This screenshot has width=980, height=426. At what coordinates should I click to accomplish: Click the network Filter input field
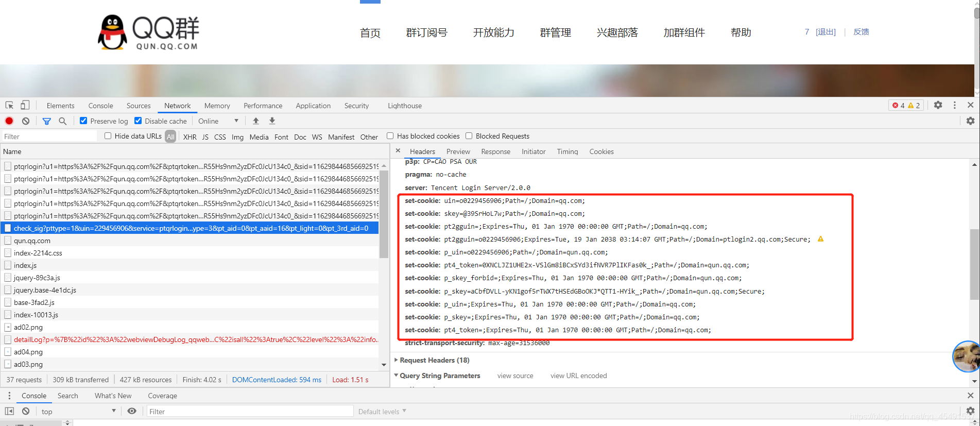(49, 137)
